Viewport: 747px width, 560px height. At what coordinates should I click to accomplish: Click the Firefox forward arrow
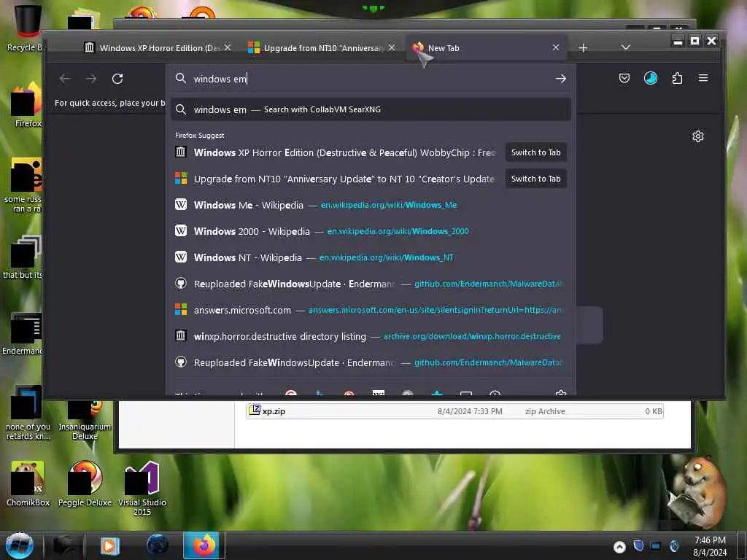91,79
